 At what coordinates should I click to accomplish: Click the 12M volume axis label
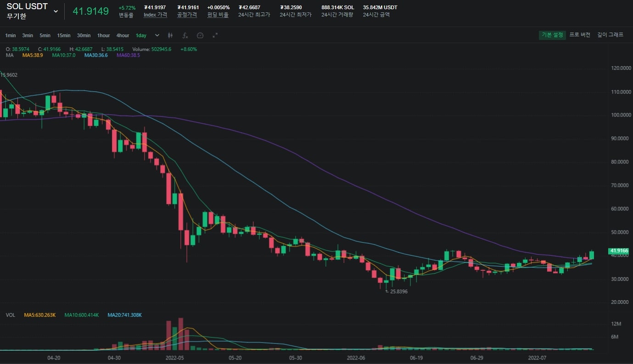click(616, 324)
